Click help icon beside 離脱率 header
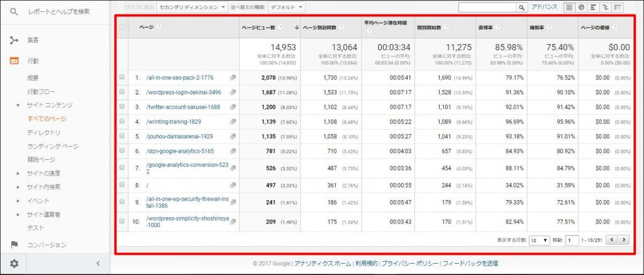The image size is (644, 275). 548,28
